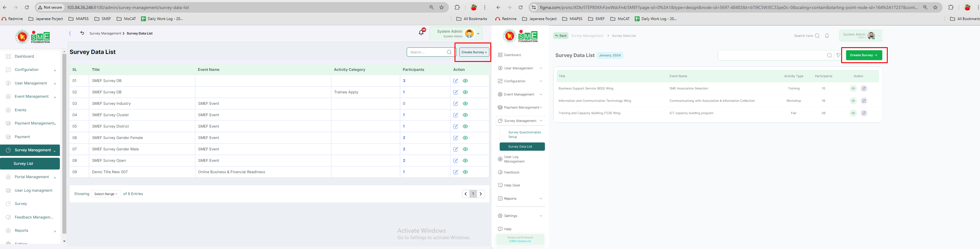Screen dimensions: 980x249
Task: Click edit icon for Business Support Service row
Action: tap(864, 88)
